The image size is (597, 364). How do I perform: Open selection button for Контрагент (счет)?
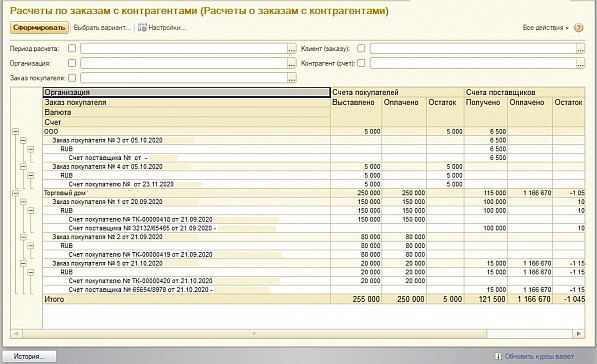[580, 63]
